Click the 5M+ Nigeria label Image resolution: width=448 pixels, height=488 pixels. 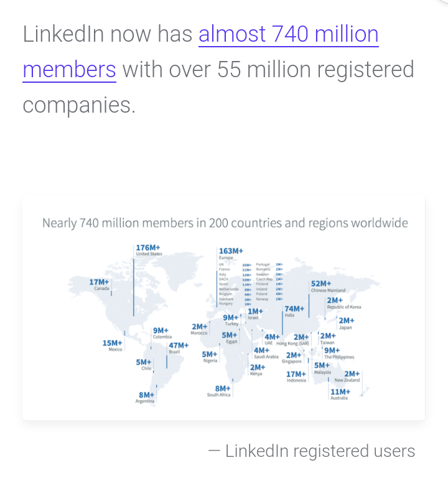pyautogui.click(x=210, y=356)
